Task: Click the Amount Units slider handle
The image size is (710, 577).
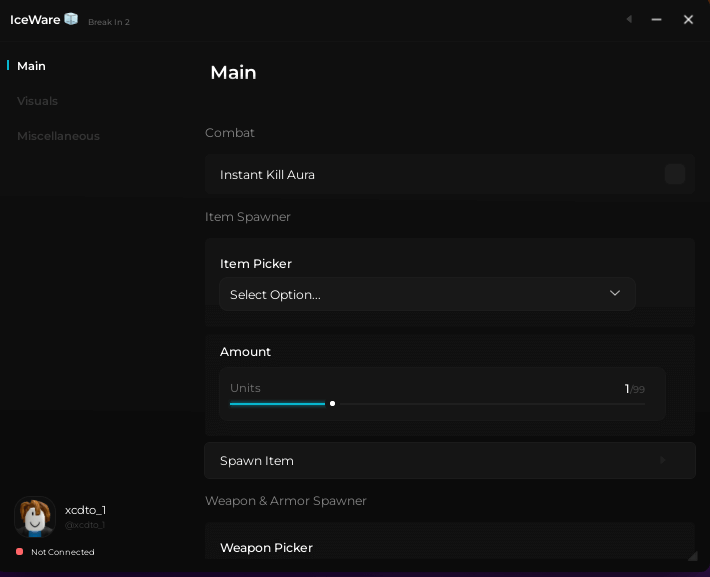Action: pyautogui.click(x=332, y=404)
